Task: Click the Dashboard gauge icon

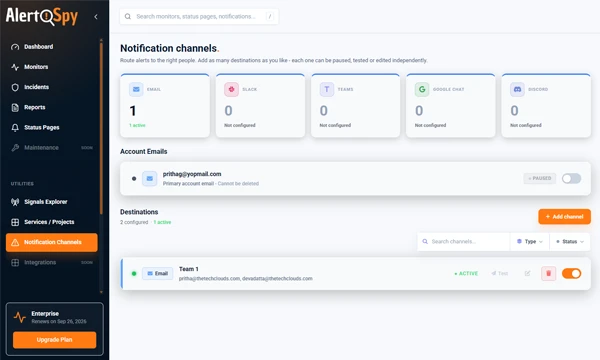Action: coord(15,47)
